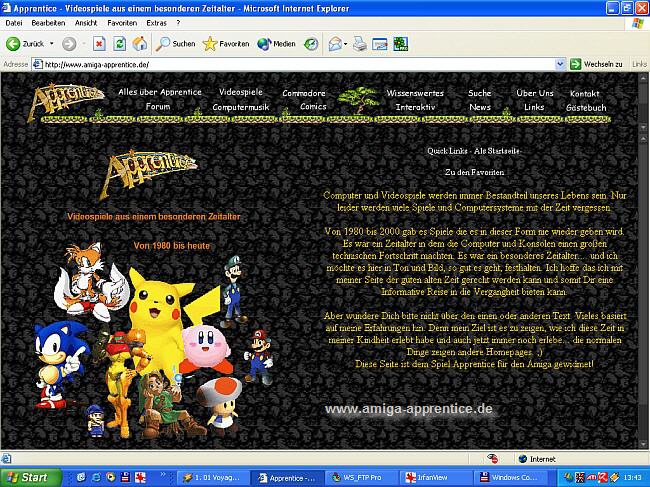This screenshot has height=487, width=650.
Task: Open the Computermusik nav link
Action: pyautogui.click(x=241, y=107)
